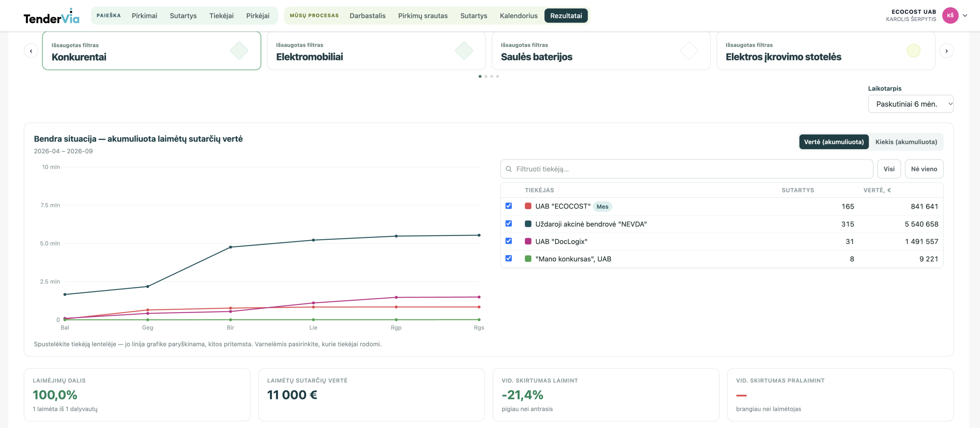This screenshot has width=980, height=428.
Task: Click the Saulės baterijos dashed diamond icon
Action: (x=689, y=50)
